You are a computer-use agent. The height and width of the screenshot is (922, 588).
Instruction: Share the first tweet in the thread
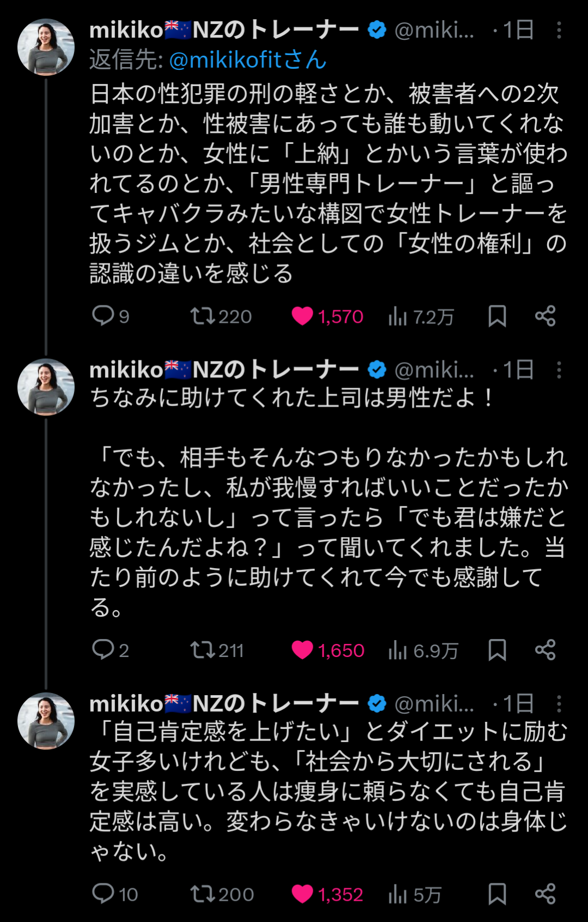(545, 316)
